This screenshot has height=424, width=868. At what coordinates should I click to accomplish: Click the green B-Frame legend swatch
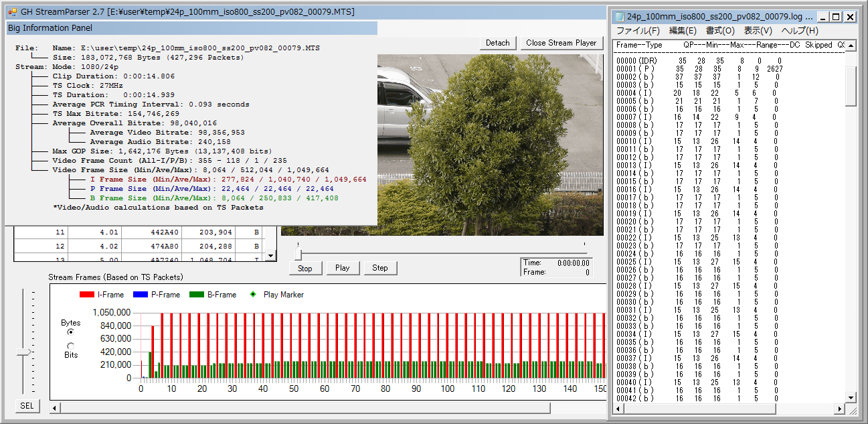[197, 295]
